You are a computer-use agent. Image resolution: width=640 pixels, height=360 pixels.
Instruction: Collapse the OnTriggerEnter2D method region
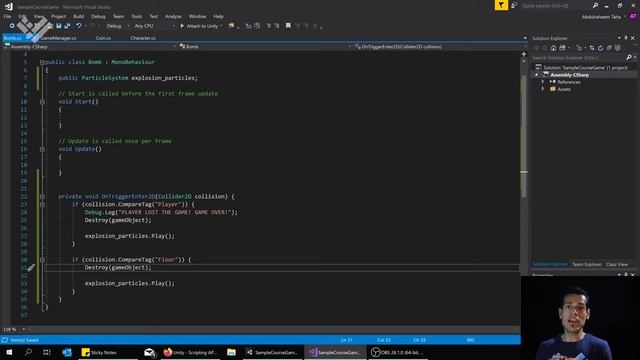[x=42, y=196]
